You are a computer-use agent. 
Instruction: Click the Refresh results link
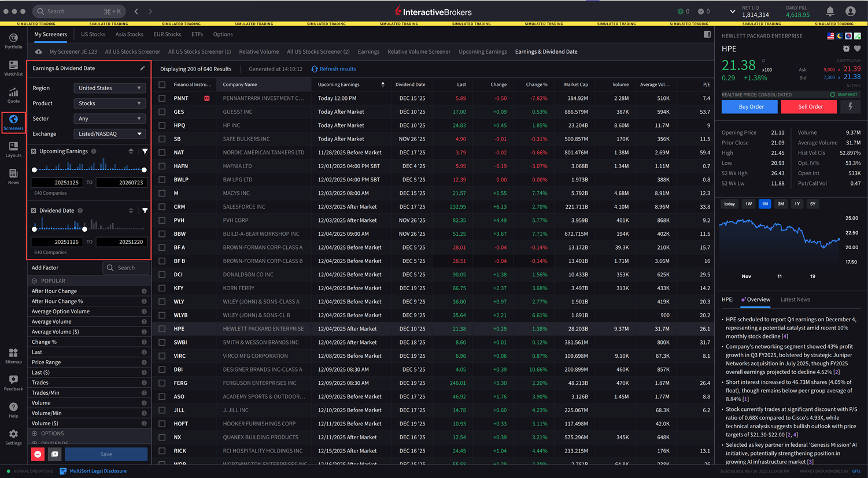(334, 69)
